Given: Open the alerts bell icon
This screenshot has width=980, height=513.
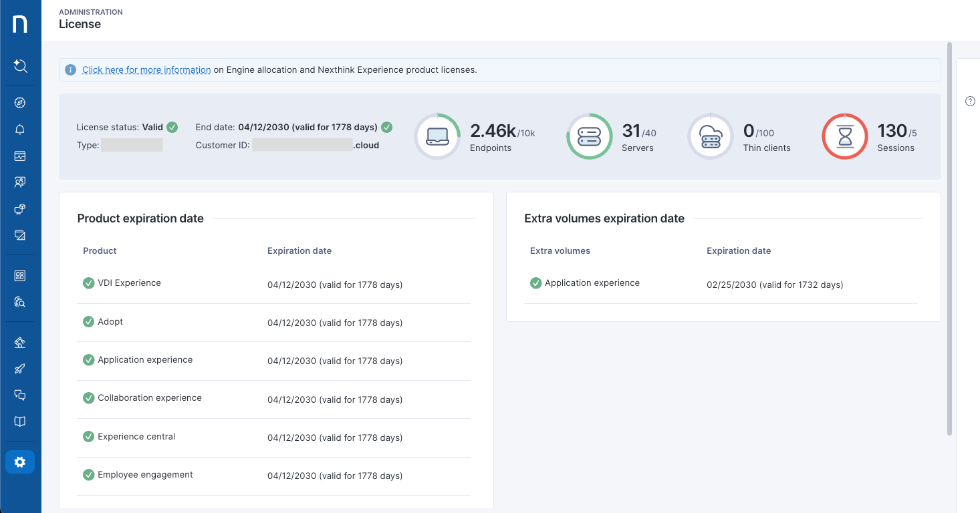Looking at the screenshot, I should [20, 130].
